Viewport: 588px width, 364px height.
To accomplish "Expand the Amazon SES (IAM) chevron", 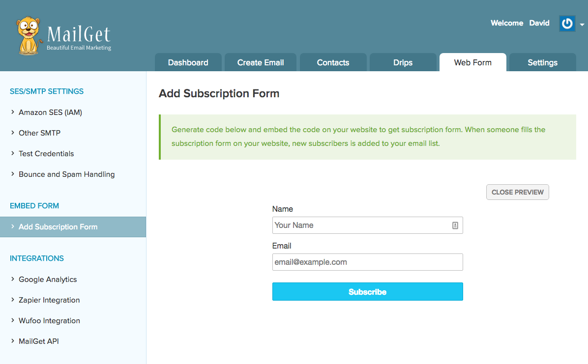I will pos(13,112).
